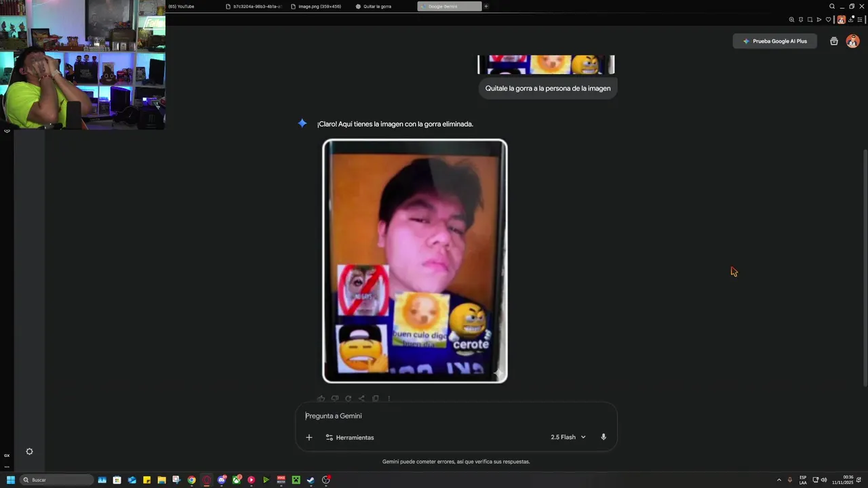Switch to the image.png (359×456) tab
Viewport: 868px width, 488px height.
[x=316, y=6]
